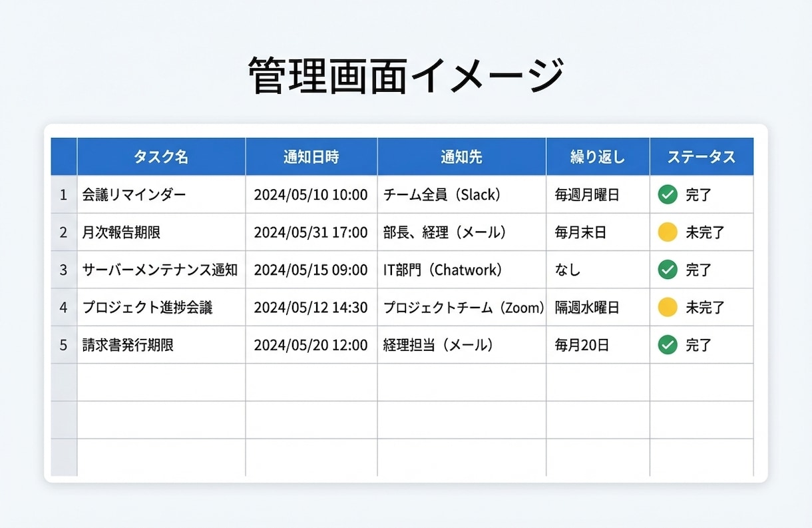Select the ステータス column header

pos(702,156)
